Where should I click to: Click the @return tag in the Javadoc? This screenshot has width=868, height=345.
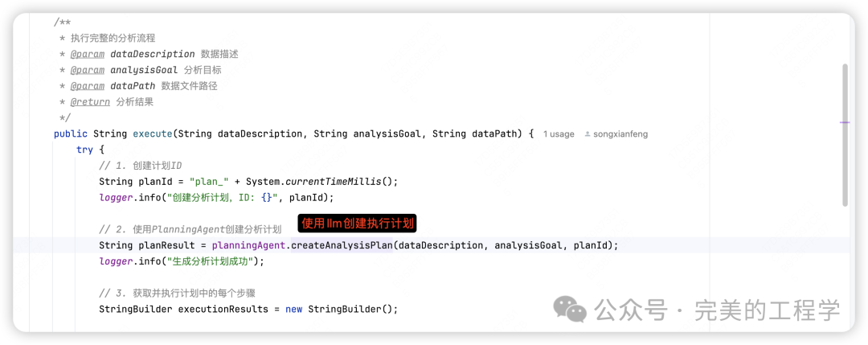tap(90, 102)
